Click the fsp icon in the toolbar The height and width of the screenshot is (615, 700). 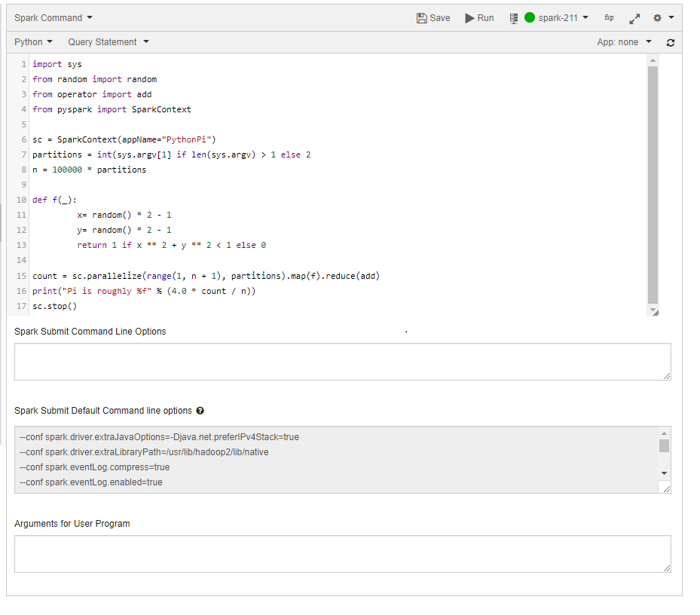point(608,17)
